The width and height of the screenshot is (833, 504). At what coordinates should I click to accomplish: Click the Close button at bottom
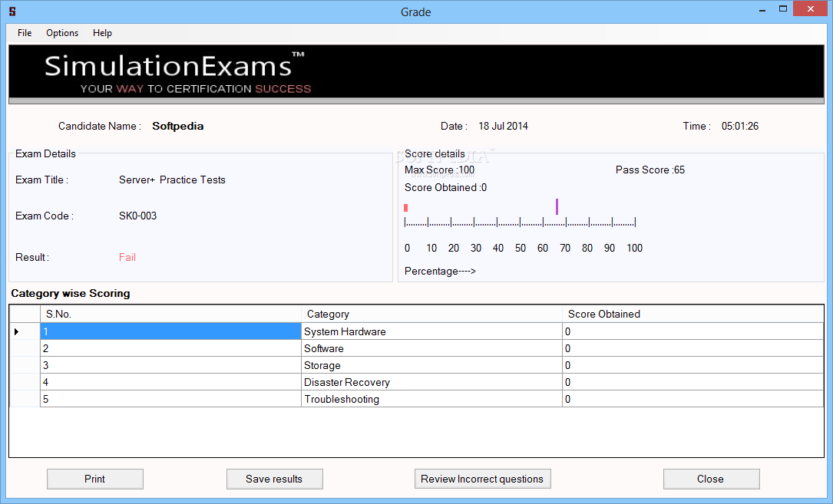(x=712, y=479)
